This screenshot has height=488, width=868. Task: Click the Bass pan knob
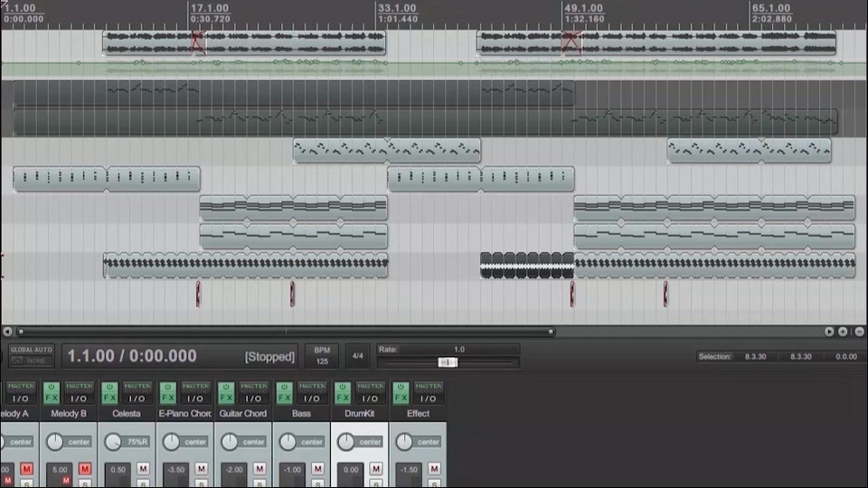pos(288,442)
